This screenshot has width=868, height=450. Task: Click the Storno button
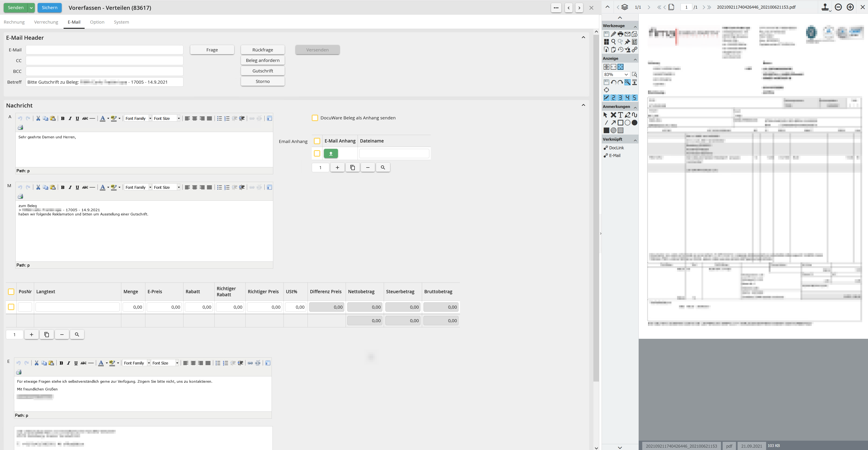(262, 81)
